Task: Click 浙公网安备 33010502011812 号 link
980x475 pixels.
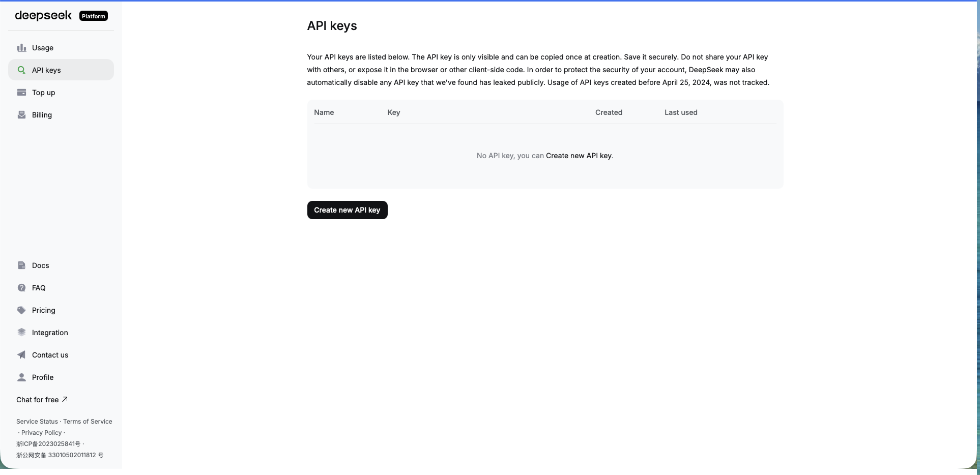Action: 60,455
